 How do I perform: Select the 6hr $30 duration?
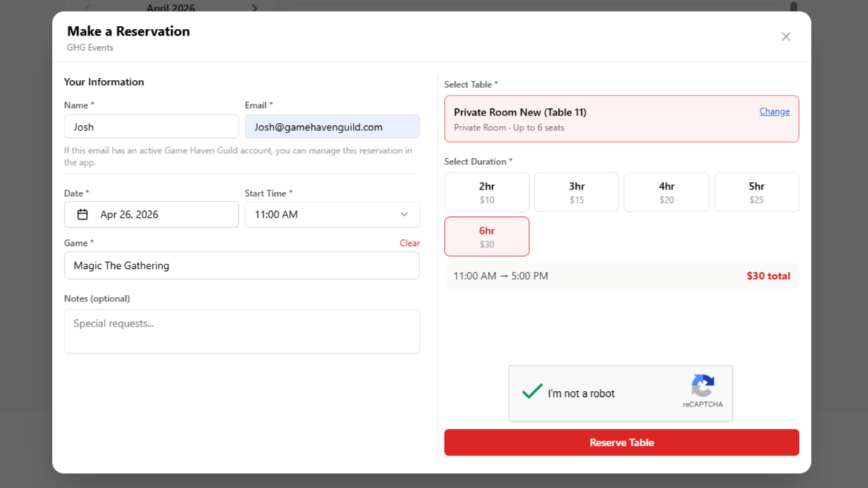point(486,236)
